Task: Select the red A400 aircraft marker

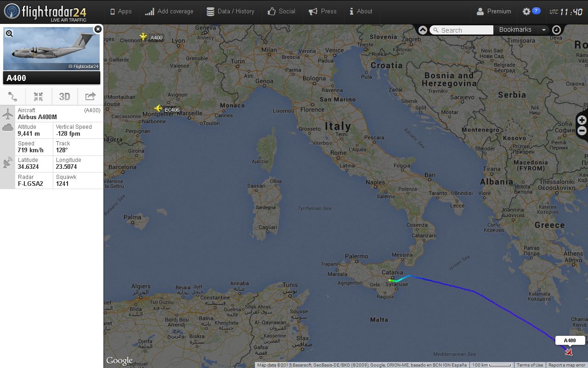Action: [569, 352]
